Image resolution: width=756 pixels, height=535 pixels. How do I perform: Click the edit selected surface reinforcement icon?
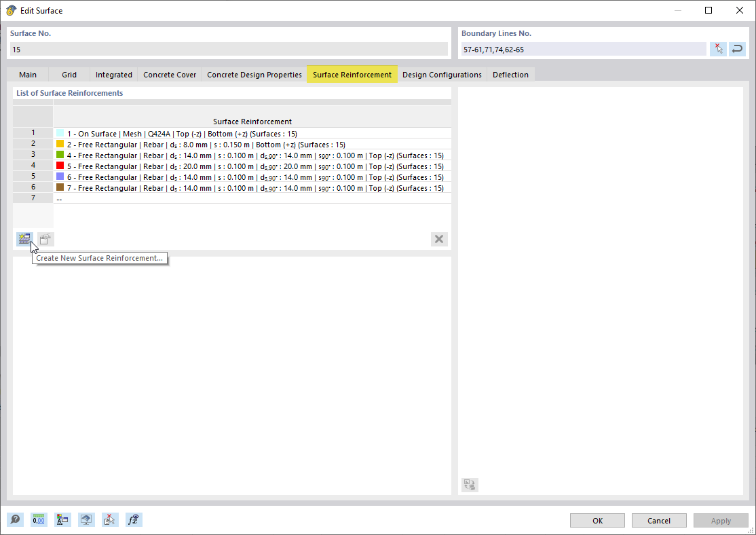click(x=45, y=239)
